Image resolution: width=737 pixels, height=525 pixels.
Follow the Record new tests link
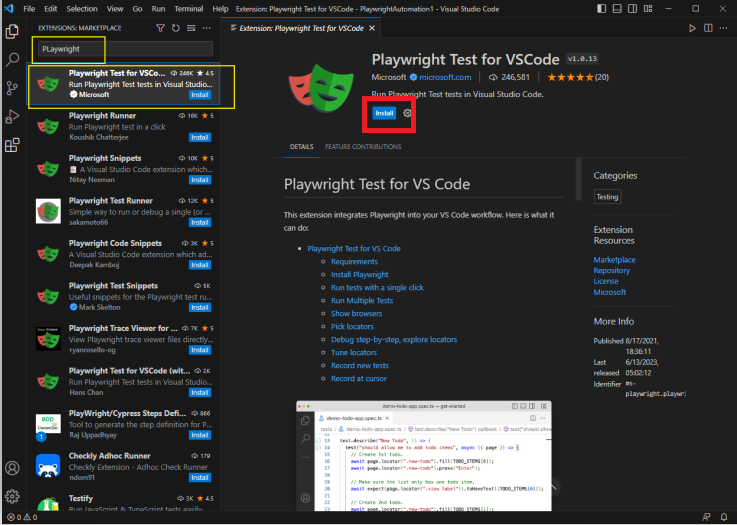(360, 365)
